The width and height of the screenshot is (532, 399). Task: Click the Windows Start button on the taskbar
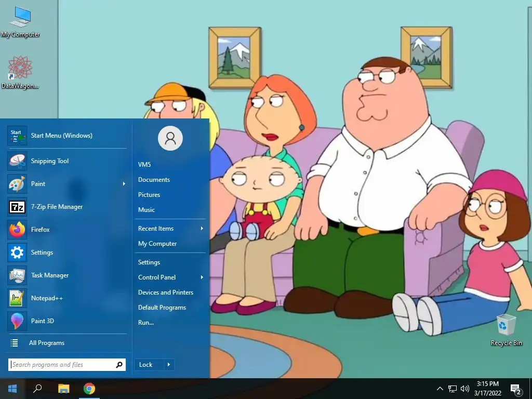tap(12, 389)
